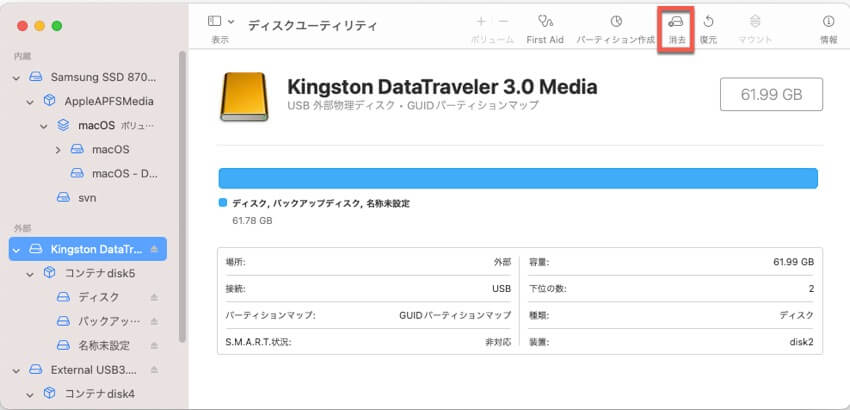
Task: Collapse the Samsung SSD 870 tree
Action: 16,78
